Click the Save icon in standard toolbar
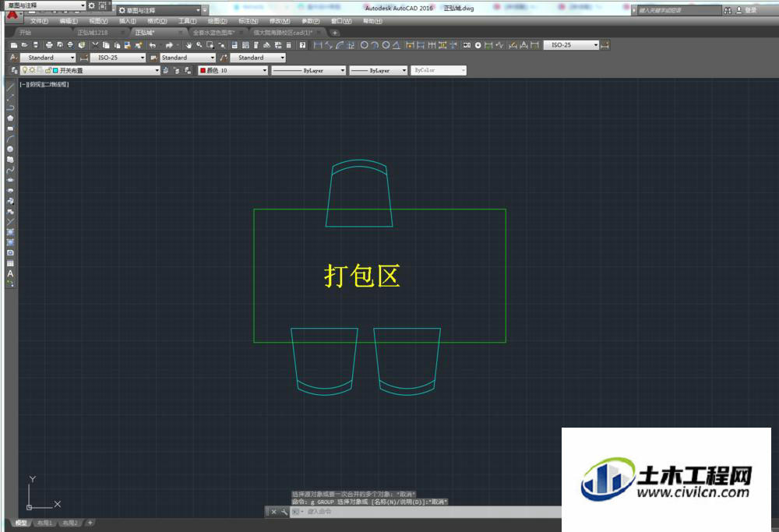 pos(35,45)
